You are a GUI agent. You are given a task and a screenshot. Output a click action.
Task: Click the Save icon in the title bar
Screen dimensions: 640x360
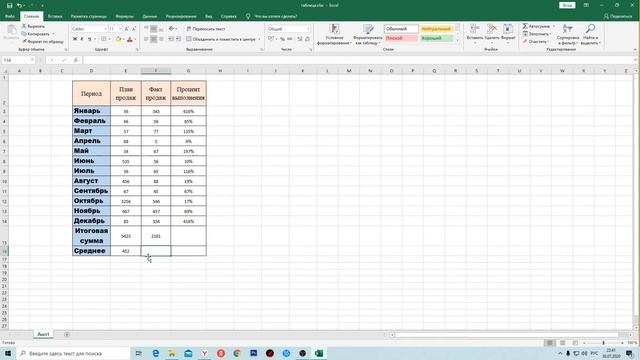point(9,6)
